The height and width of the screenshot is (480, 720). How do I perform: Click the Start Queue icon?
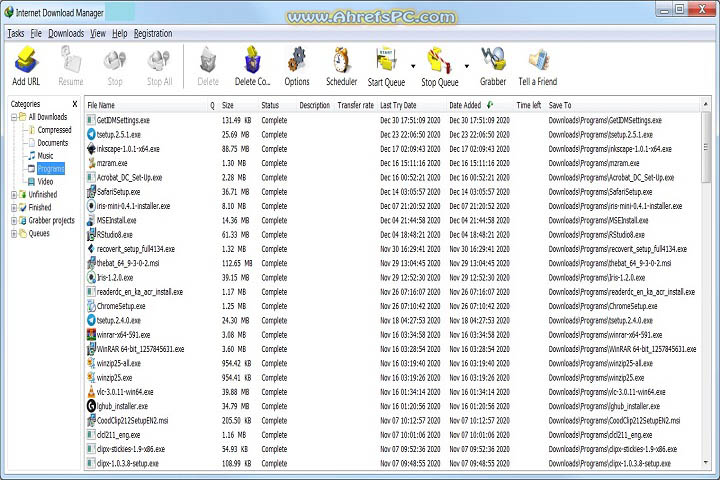point(386,60)
